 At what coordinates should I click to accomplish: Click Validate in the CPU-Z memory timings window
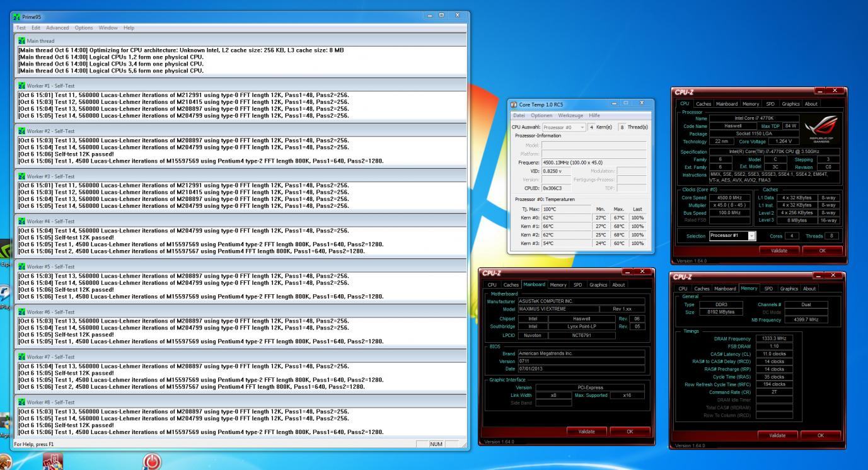click(x=777, y=435)
